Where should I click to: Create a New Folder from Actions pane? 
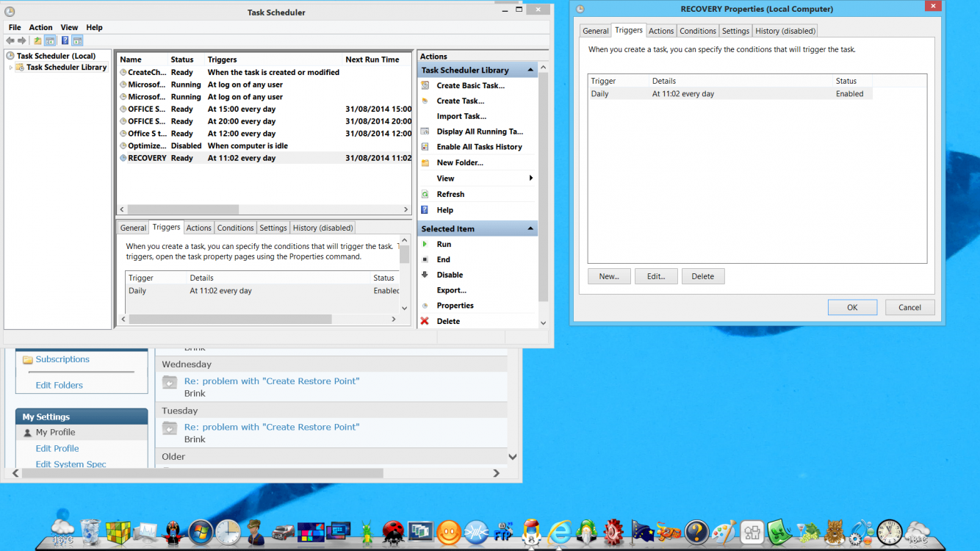[x=460, y=163]
